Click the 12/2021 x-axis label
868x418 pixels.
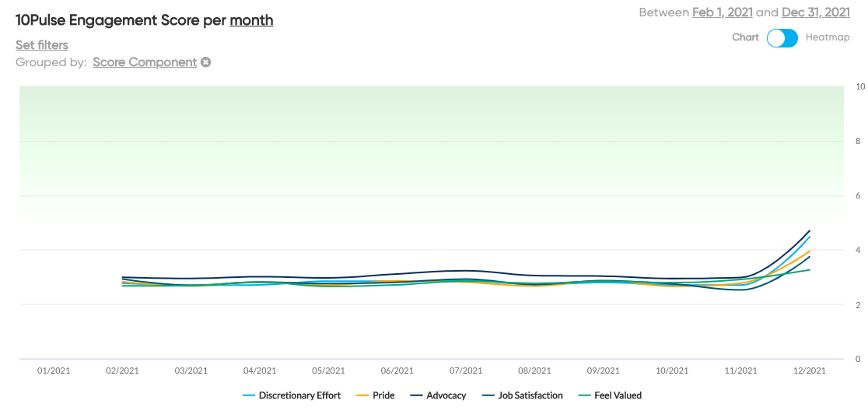point(810,371)
